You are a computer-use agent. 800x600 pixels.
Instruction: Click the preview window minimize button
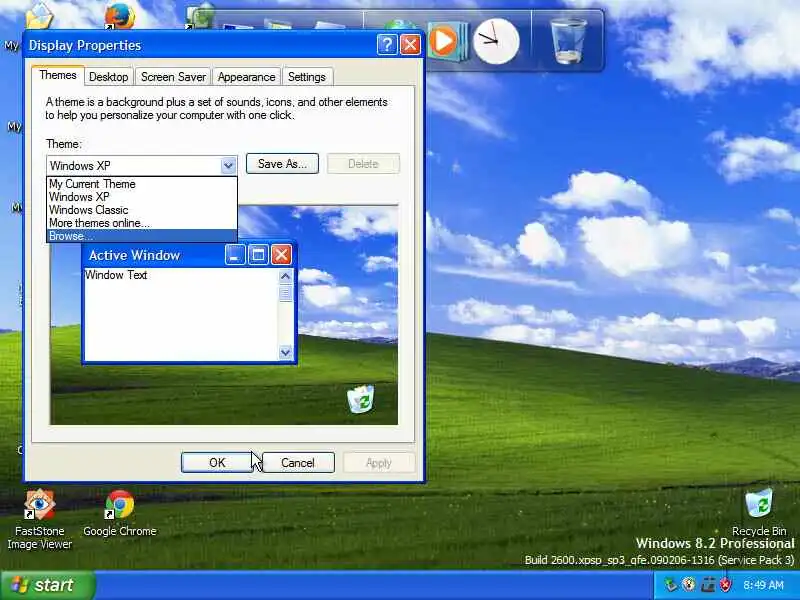[x=235, y=255]
